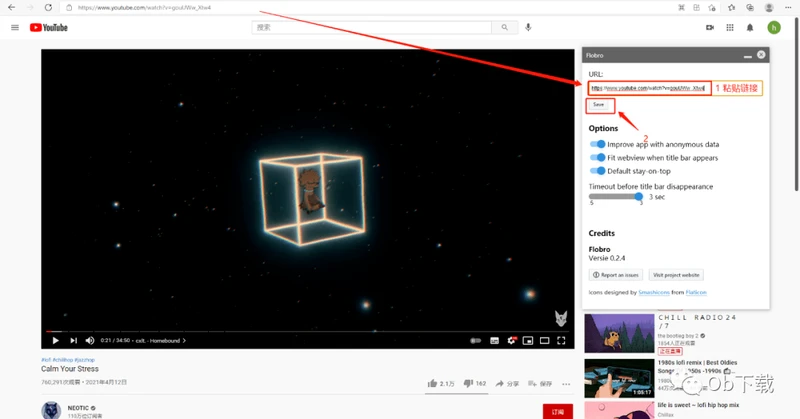Click 'Report an issues' button
The height and width of the screenshot is (419, 800).
(x=616, y=275)
